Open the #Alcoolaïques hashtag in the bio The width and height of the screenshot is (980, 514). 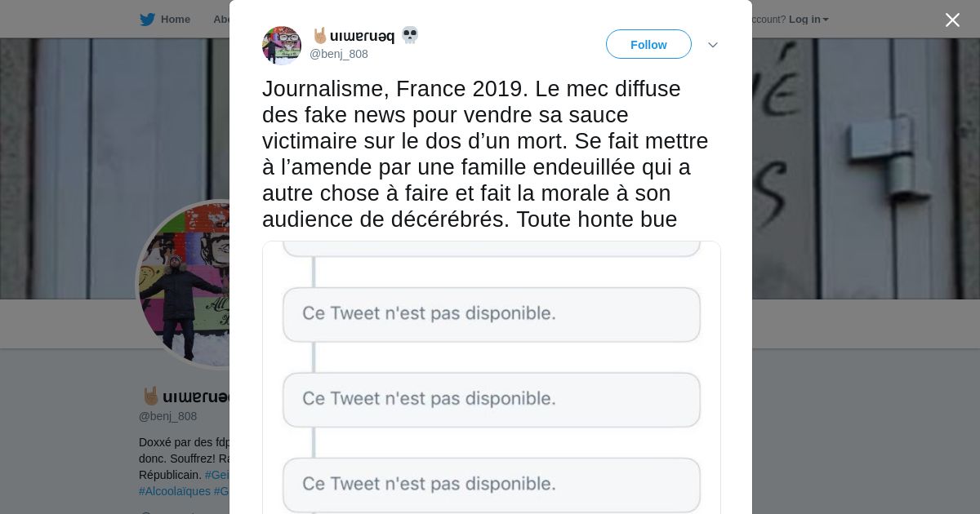(x=175, y=491)
